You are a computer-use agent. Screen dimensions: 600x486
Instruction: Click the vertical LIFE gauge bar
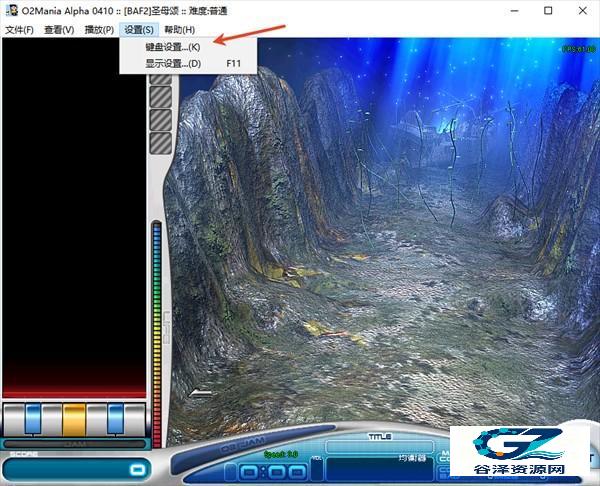157,335
